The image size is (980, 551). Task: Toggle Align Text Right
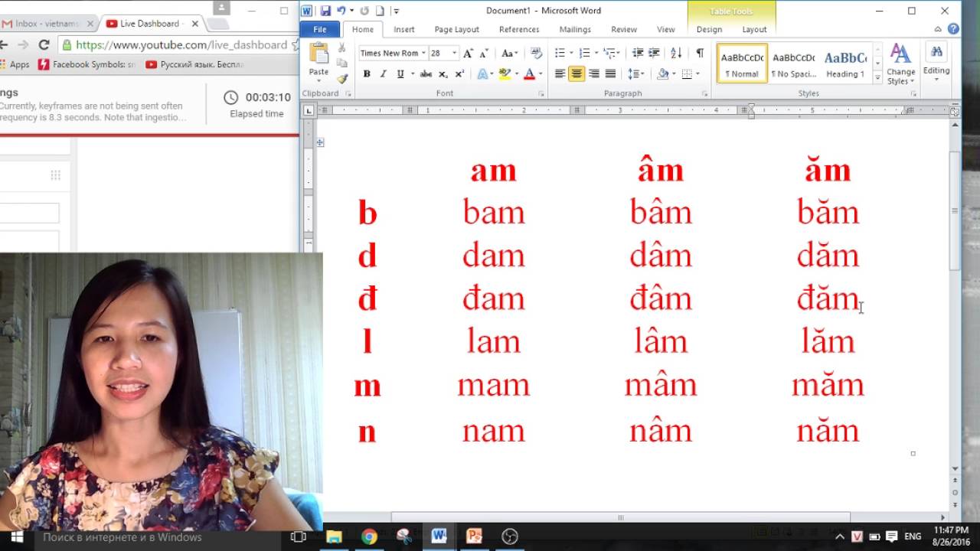pyautogui.click(x=593, y=74)
